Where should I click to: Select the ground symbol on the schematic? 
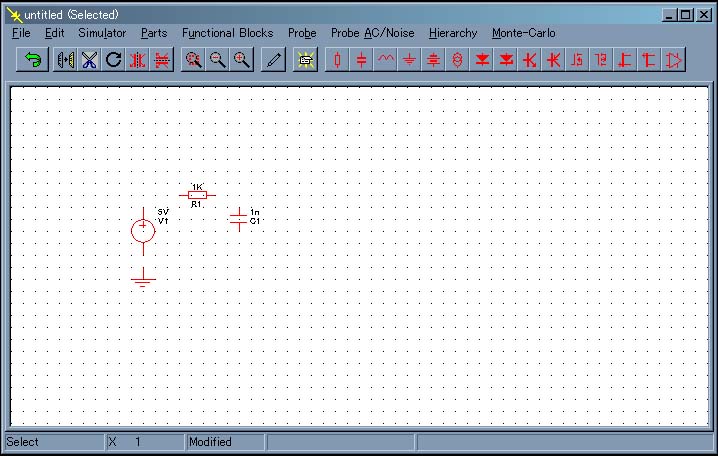point(143,278)
